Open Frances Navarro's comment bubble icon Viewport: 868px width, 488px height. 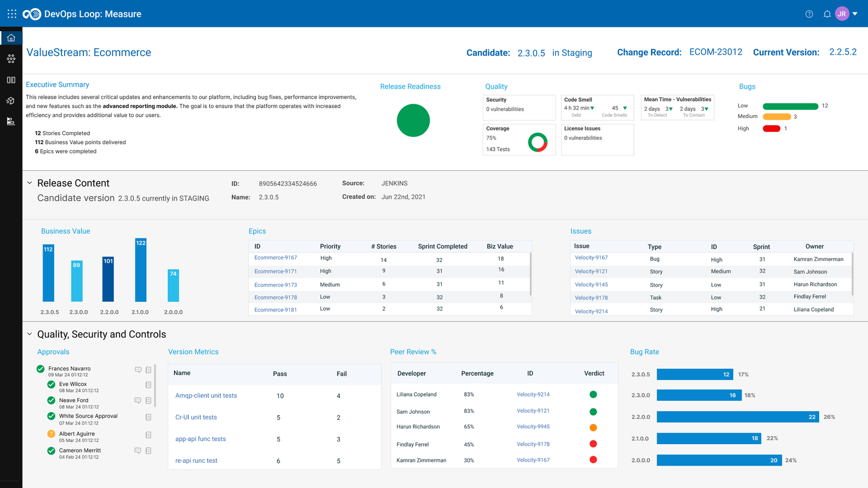138,370
